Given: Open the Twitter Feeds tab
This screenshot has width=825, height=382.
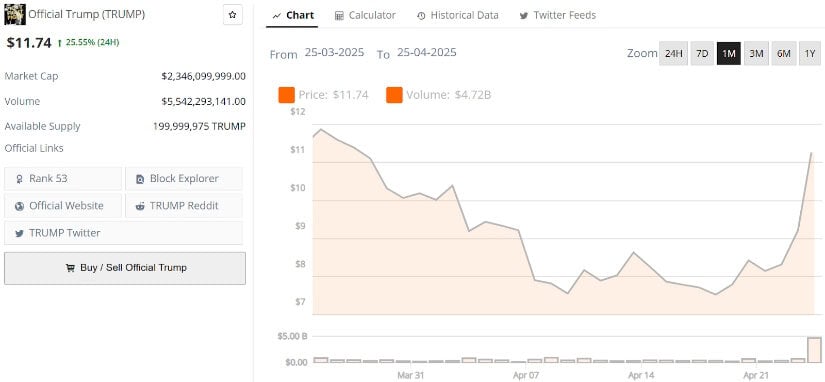Looking at the screenshot, I should (x=558, y=15).
